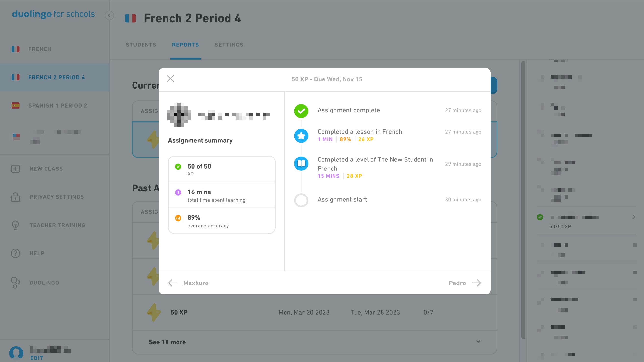Click the completed level book icon

point(301,164)
